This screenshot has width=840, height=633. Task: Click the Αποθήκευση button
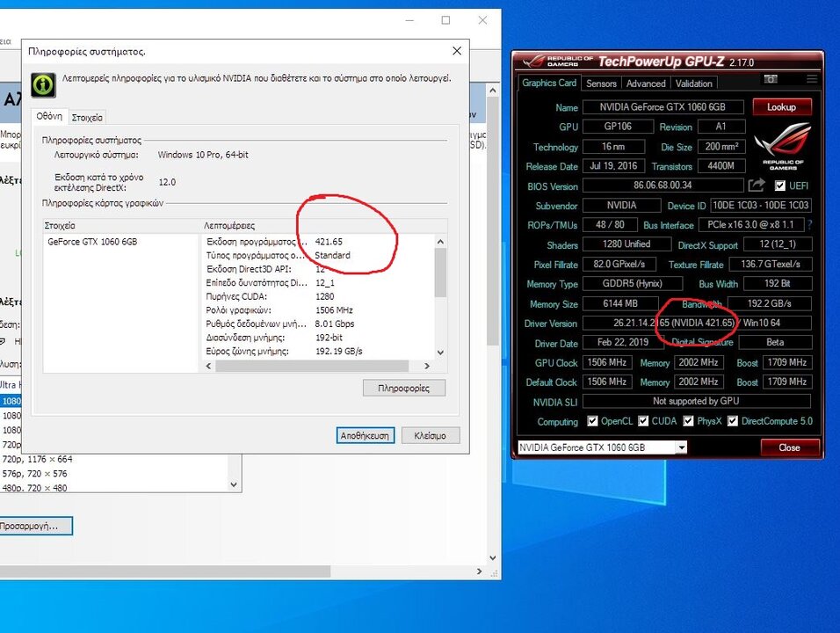[x=366, y=436]
